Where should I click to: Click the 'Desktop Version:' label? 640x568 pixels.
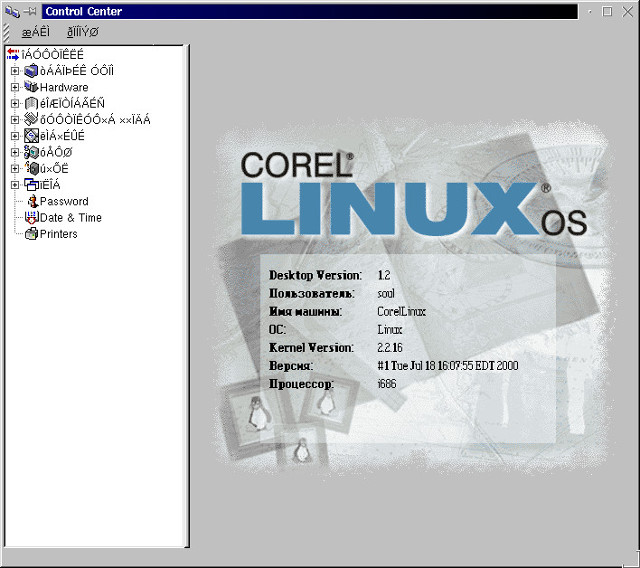(x=315, y=275)
